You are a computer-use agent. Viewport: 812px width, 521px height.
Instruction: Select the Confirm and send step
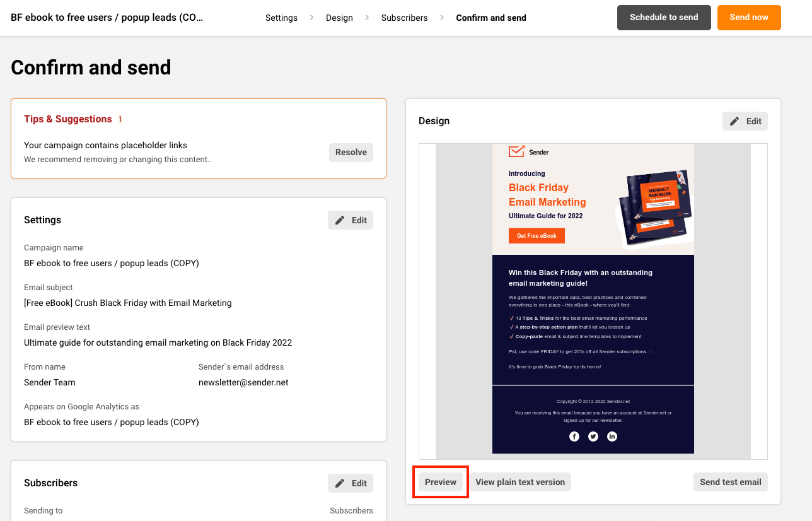tap(490, 18)
